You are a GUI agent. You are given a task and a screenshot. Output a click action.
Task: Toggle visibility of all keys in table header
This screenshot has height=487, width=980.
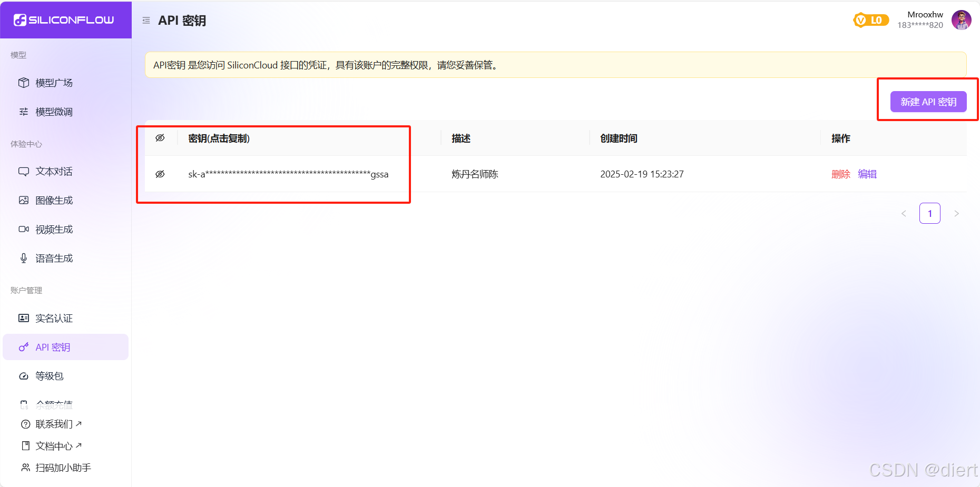pyautogui.click(x=160, y=138)
